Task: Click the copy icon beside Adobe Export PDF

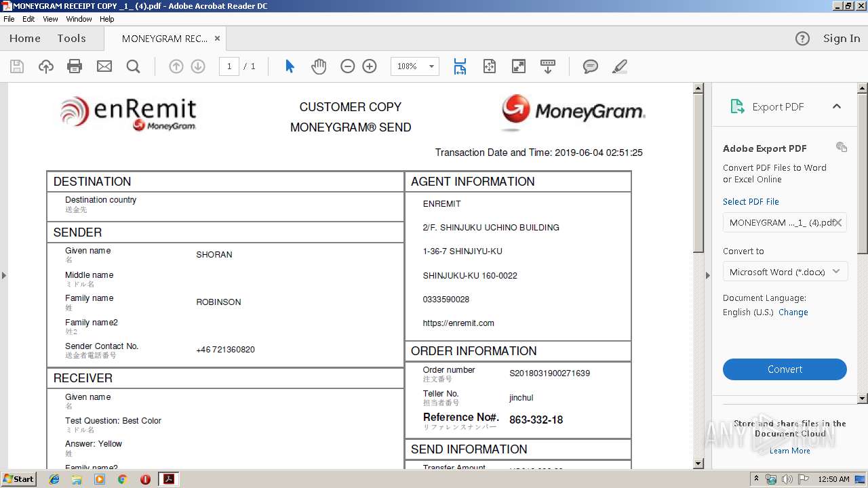Action: [842, 147]
